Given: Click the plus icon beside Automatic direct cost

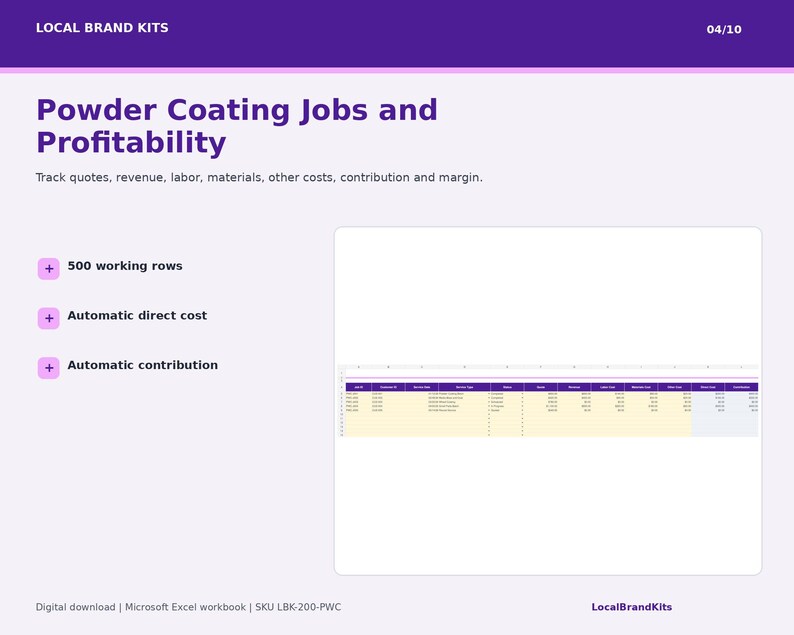Looking at the screenshot, I should (x=49, y=319).
